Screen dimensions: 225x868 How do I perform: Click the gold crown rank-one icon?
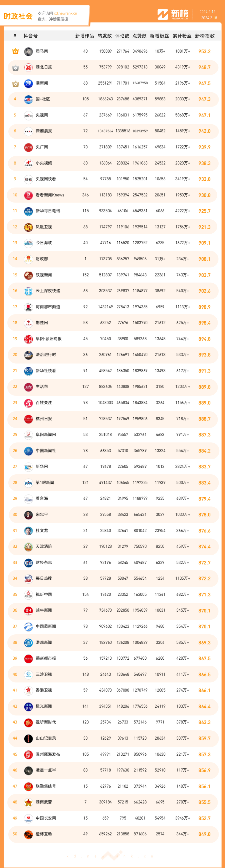15,51
